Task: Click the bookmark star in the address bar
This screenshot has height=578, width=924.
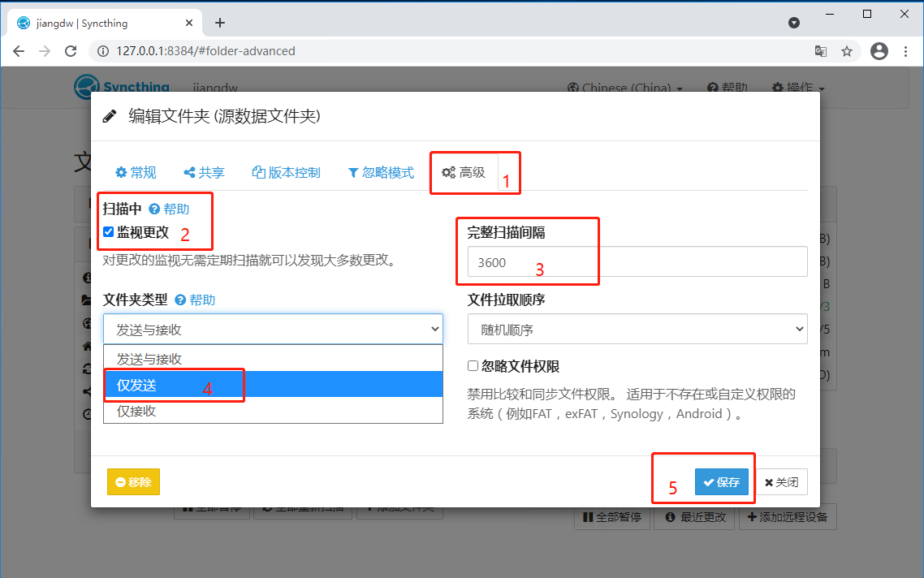Action: tap(847, 50)
